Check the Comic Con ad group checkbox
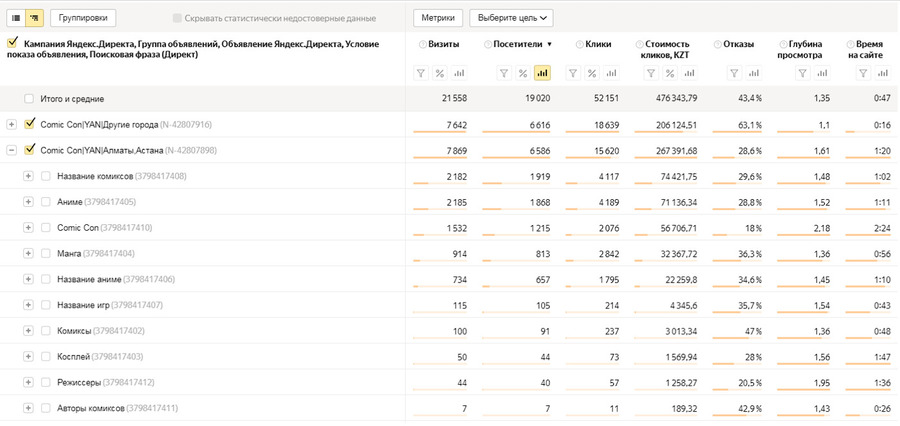This screenshot has width=900, height=426. point(46,227)
